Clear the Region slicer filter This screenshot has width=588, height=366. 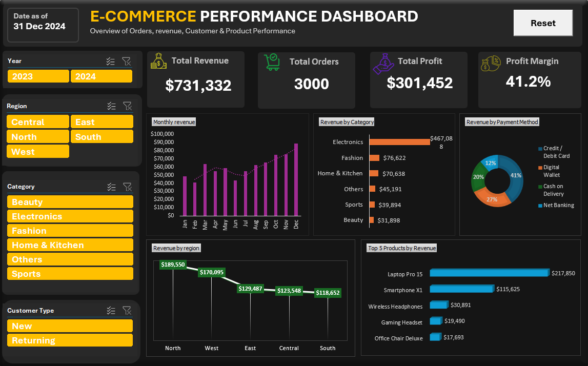point(128,106)
